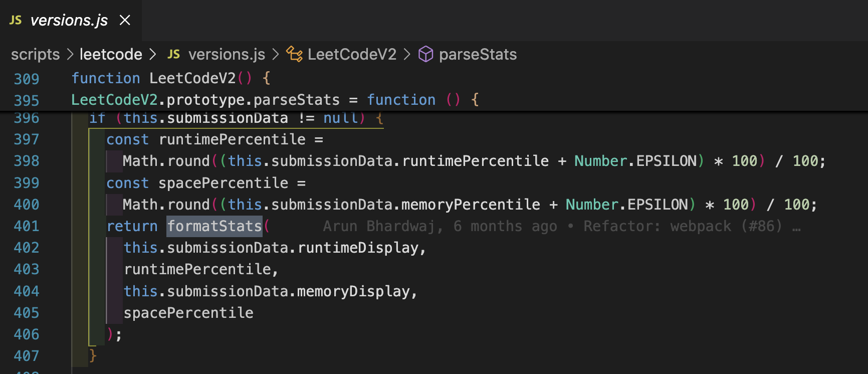Click the parseStats method cube icon
The width and height of the screenshot is (868, 374).
[x=425, y=54]
